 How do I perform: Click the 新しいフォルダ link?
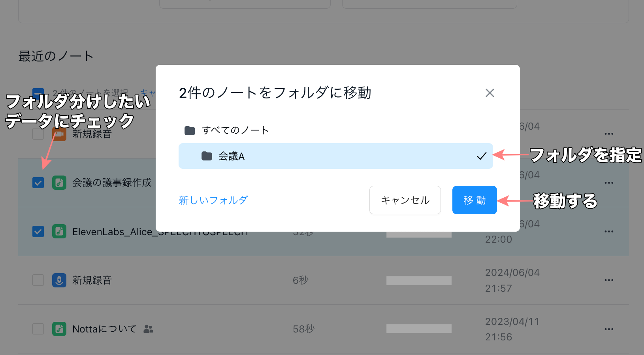tap(213, 200)
